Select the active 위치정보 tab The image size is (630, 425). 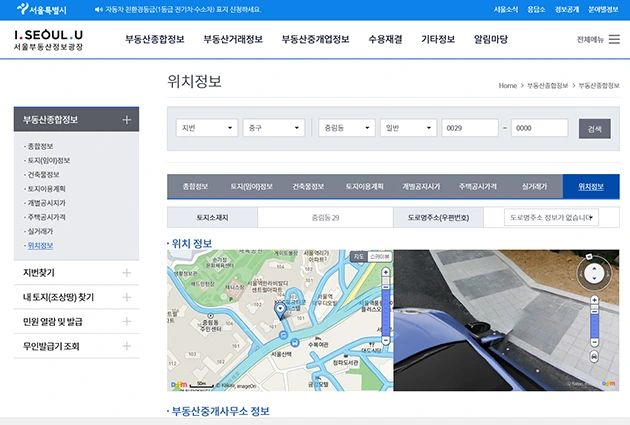591,186
